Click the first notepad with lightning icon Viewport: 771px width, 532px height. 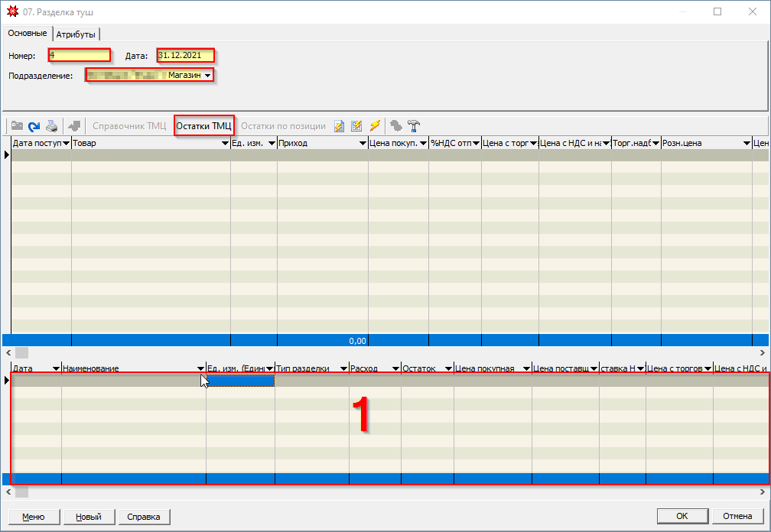point(340,126)
